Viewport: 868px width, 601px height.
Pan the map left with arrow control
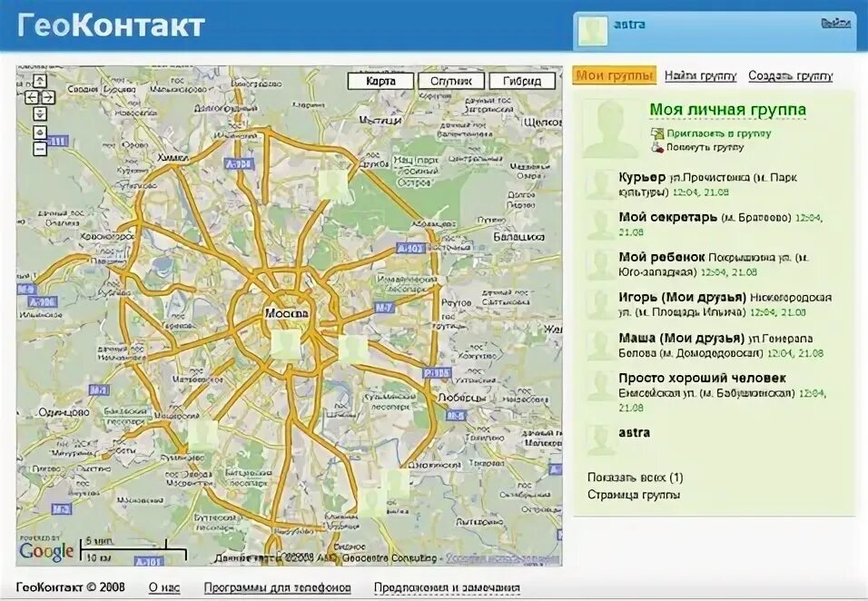pyautogui.click(x=32, y=97)
